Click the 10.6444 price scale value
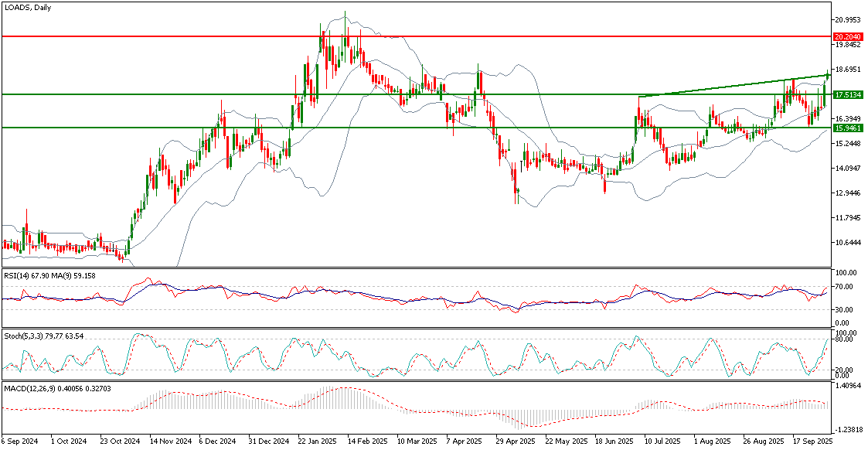868x450 pixels. [849, 243]
